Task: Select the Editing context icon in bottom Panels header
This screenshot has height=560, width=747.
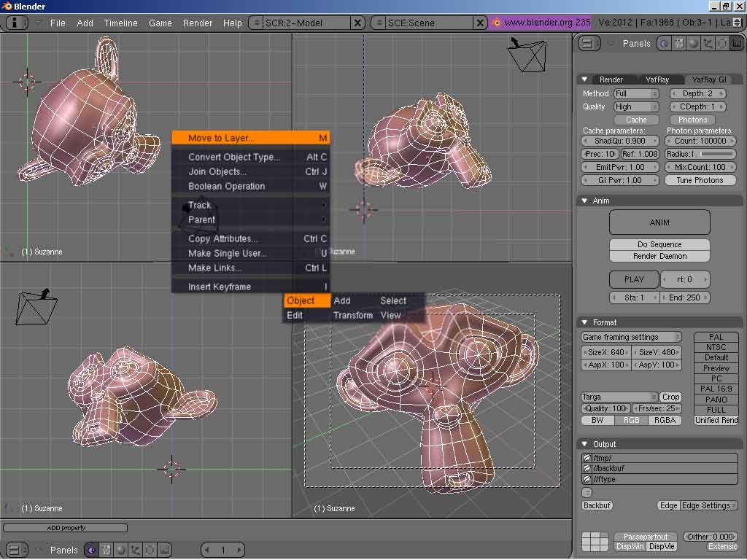Action: pyautogui.click(x=150, y=550)
